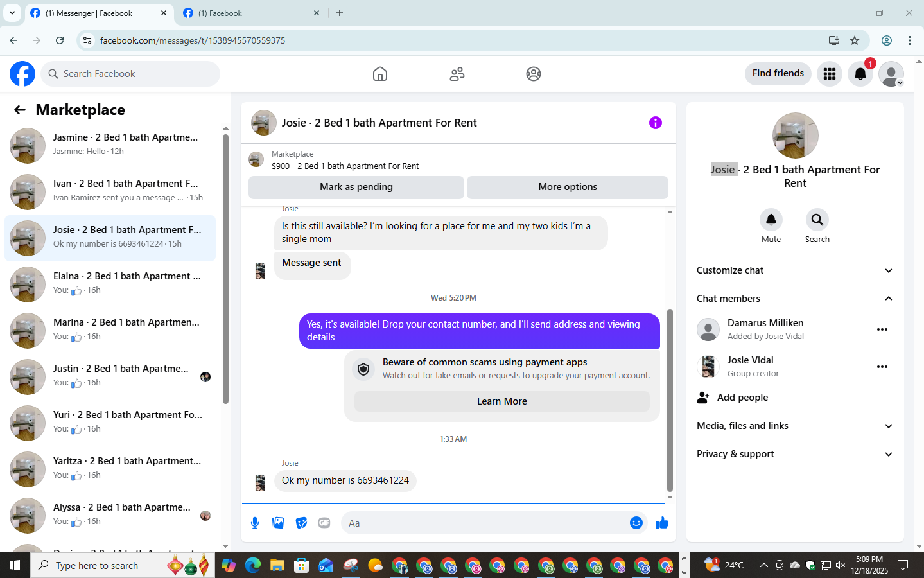Viewport: 924px width, 578px height.
Task: Open Justin's apartment conversation
Action: tap(110, 376)
